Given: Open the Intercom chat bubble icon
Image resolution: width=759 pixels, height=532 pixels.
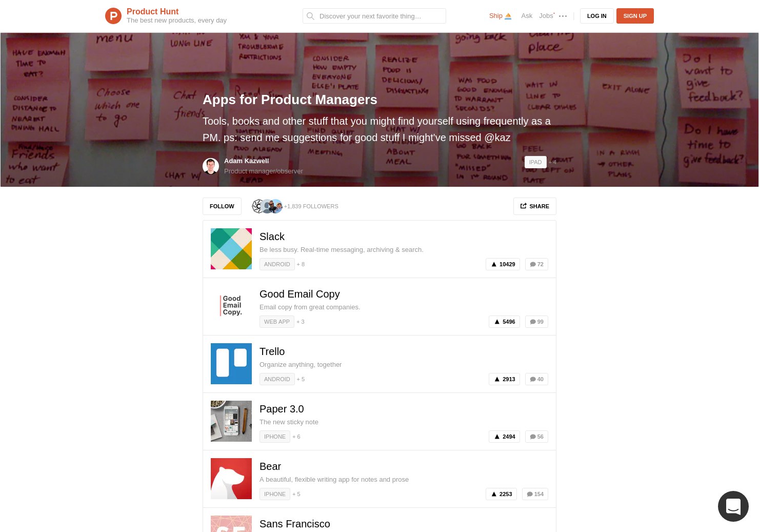Looking at the screenshot, I should (733, 506).
